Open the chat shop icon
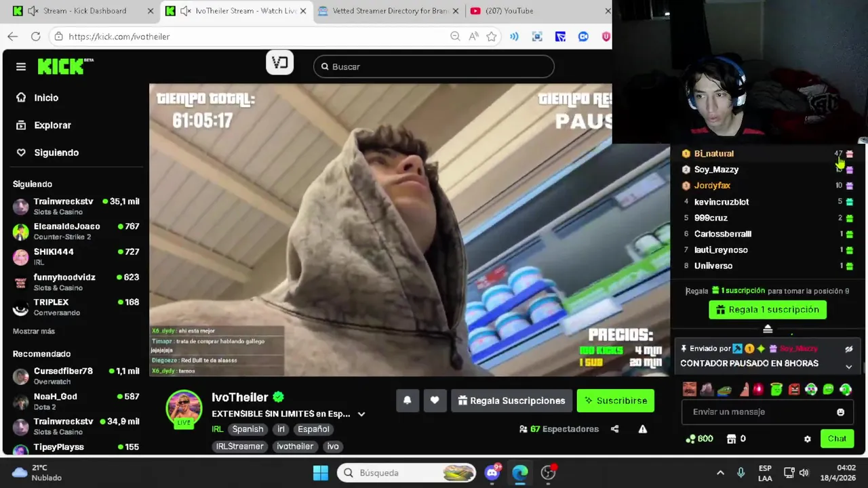Viewport: 868px width, 488px height. point(731,439)
